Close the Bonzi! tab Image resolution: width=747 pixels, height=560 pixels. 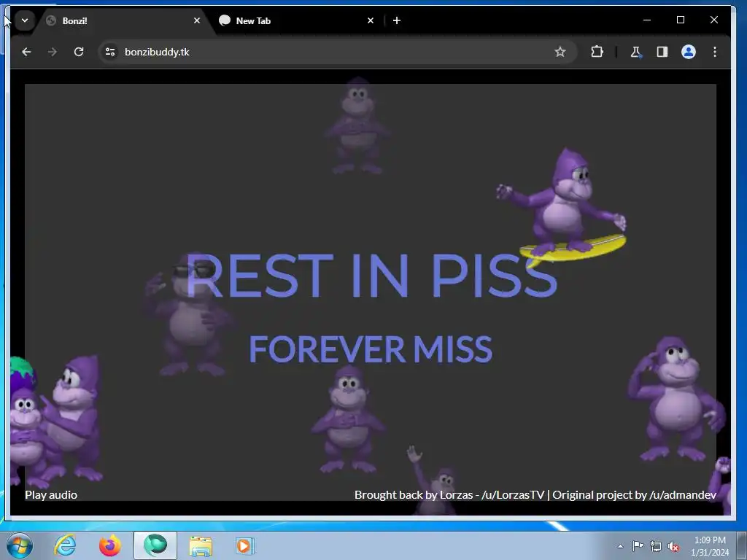[197, 20]
